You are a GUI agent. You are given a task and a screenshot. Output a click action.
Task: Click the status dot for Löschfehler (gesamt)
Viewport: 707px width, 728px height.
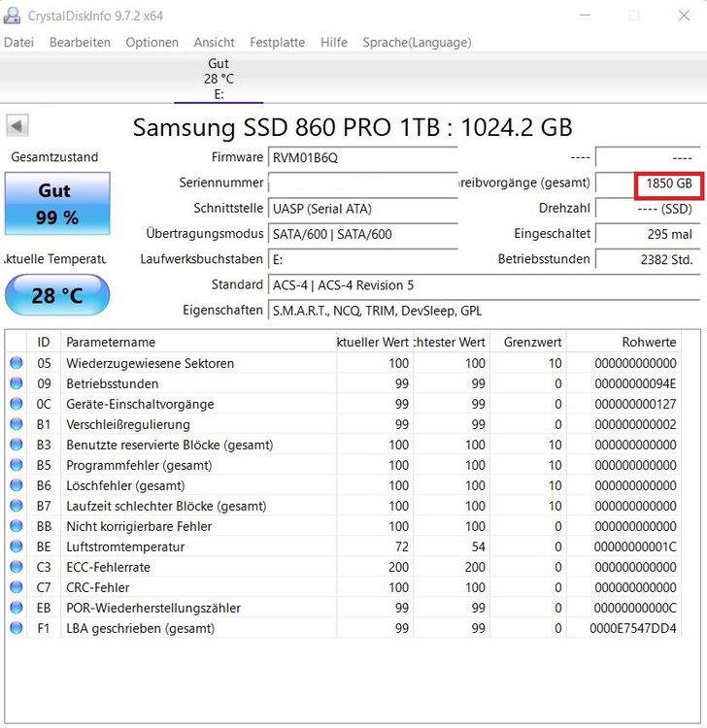click(17, 485)
